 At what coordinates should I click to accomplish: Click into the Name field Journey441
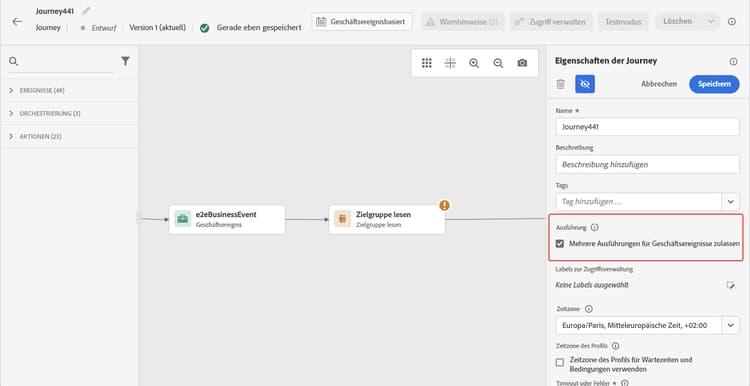(x=648, y=127)
